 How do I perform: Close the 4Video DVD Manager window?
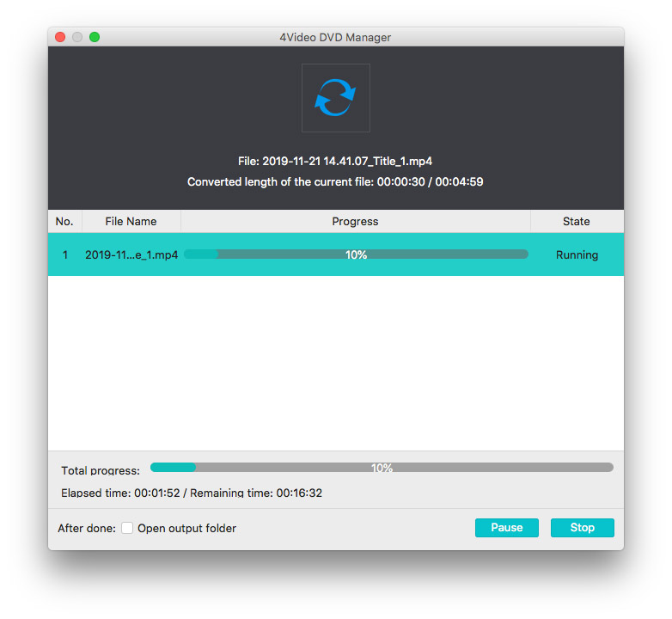pos(60,37)
